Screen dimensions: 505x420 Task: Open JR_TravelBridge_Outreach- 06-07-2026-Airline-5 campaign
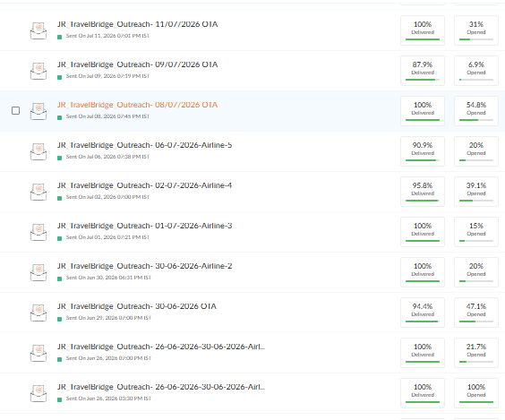[145, 145]
